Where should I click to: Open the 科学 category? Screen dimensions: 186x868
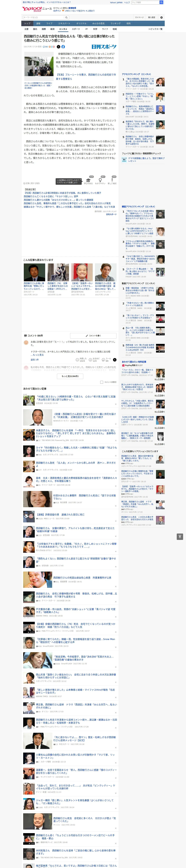[x=95, y=29]
